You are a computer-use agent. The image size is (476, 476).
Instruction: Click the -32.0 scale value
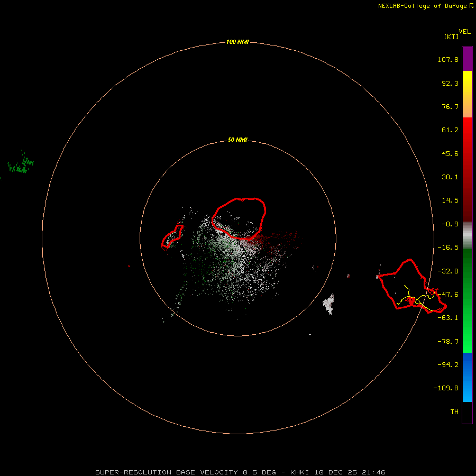(x=448, y=271)
